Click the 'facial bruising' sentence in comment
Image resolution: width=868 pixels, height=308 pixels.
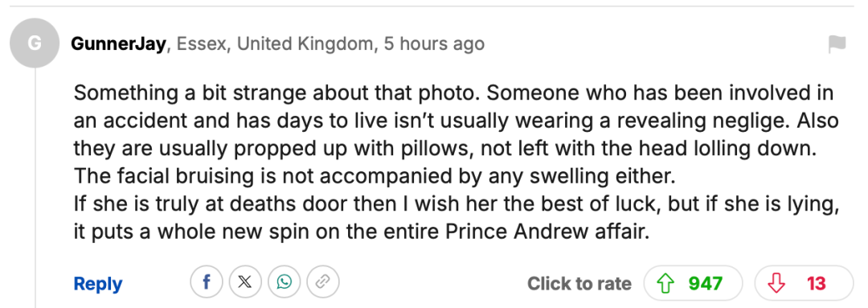[375, 176]
